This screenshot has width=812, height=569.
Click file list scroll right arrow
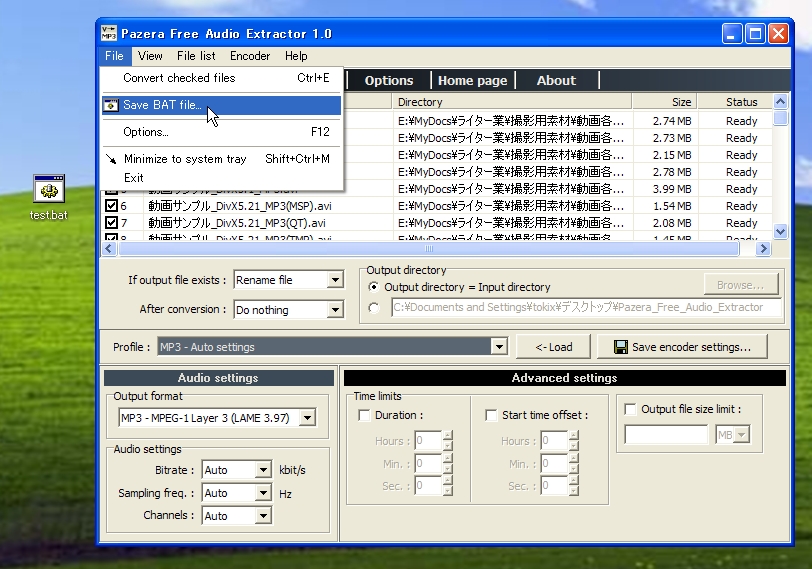pos(763,249)
